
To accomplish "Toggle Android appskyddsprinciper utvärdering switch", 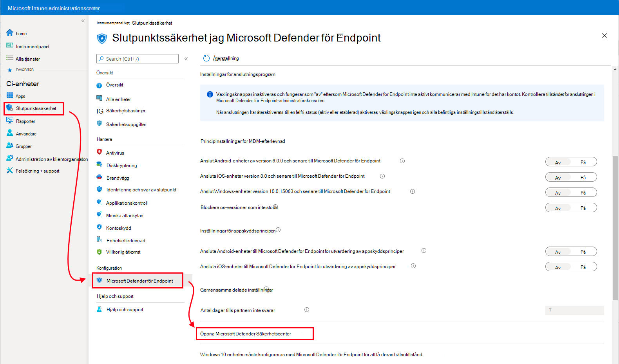I will click(571, 251).
